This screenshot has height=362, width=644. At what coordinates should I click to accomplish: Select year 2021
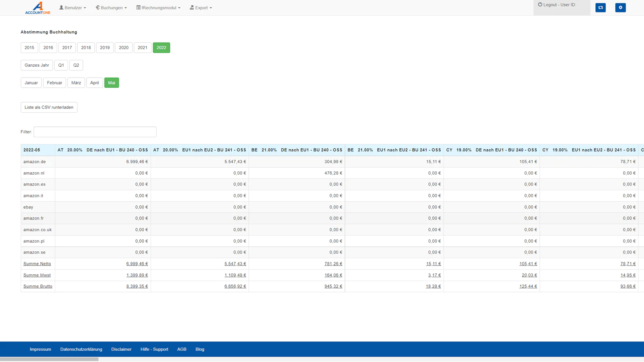tap(142, 47)
